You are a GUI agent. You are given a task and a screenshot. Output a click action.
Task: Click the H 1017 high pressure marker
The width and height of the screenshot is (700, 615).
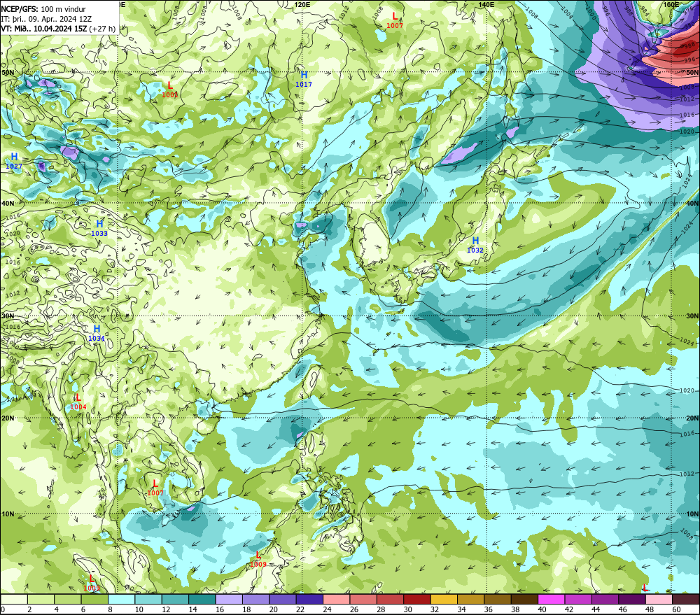(304, 79)
